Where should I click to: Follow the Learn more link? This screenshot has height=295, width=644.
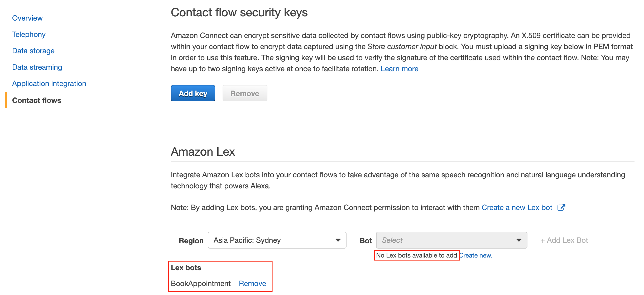pyautogui.click(x=399, y=69)
